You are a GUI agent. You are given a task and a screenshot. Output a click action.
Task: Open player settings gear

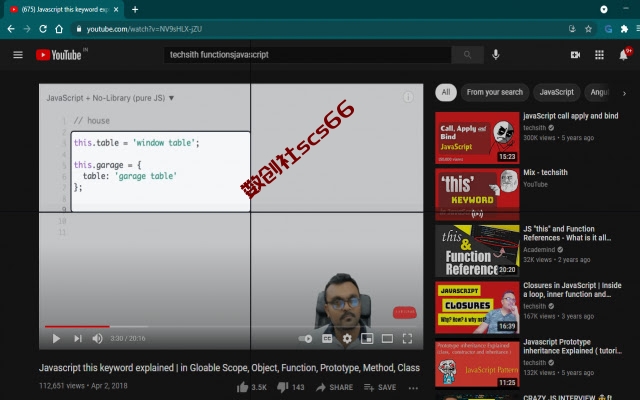(x=347, y=338)
